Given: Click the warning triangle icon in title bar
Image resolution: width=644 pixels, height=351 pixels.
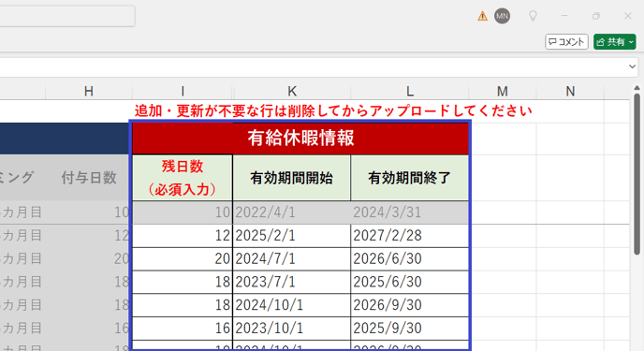Looking at the screenshot, I should click(483, 16).
